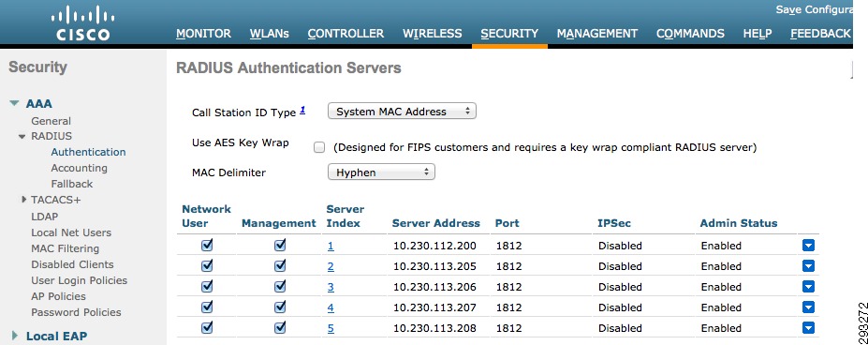This screenshot has height=345, width=868.
Task: Uncheck Network User for server index 5
Action: click(x=207, y=327)
